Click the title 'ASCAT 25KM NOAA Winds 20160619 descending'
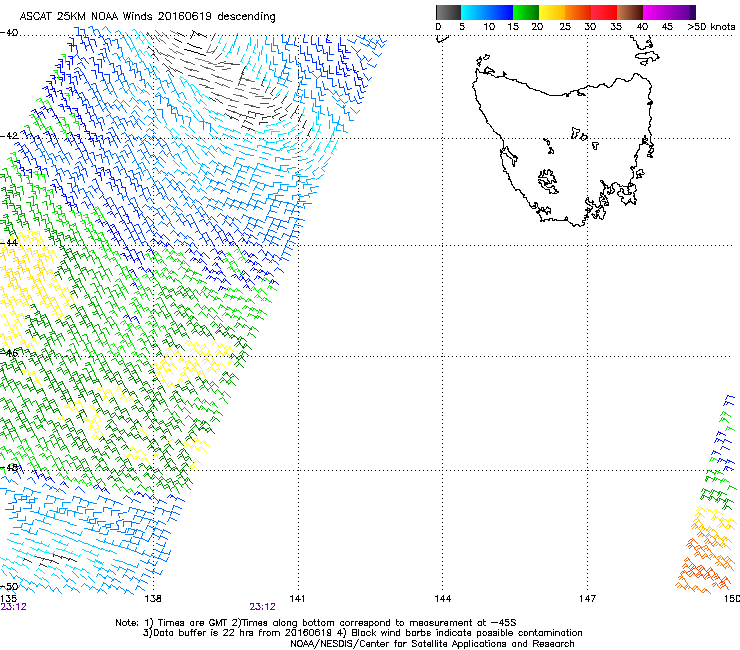 pyautogui.click(x=147, y=17)
